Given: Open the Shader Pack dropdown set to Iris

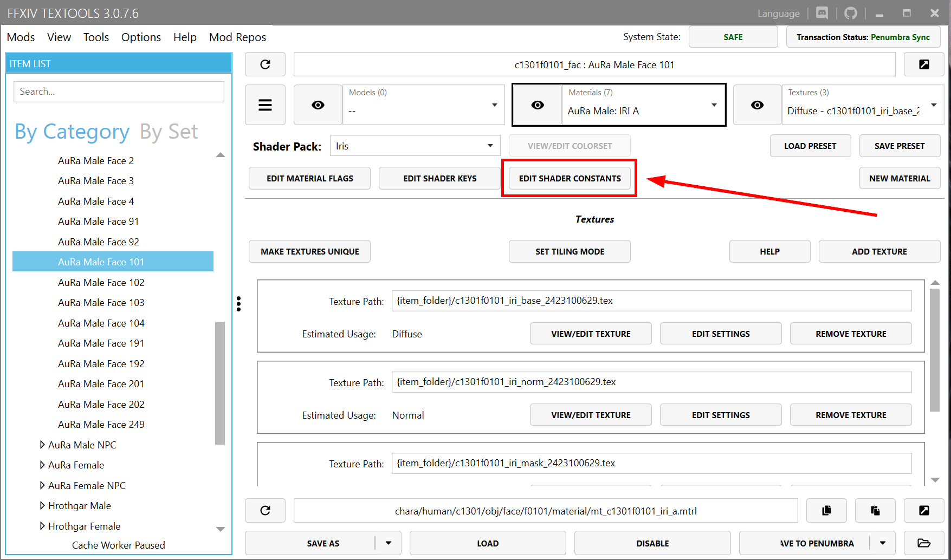Looking at the screenshot, I should [415, 146].
